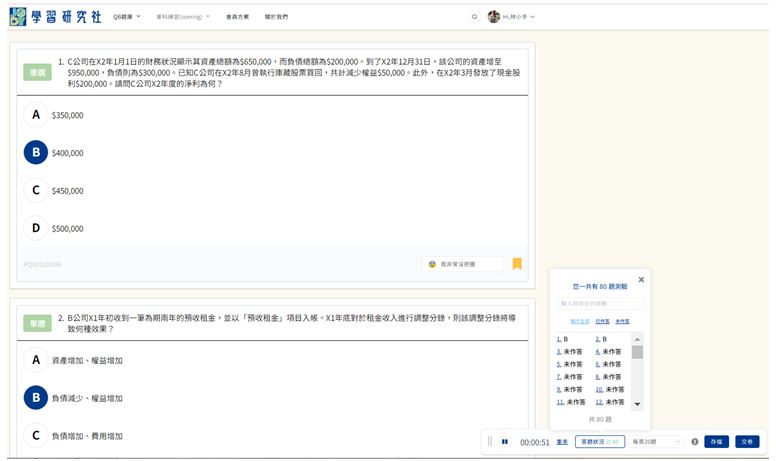Screen dimensions: 776x461
Task: Go to the 關於我們 page
Action: click(x=276, y=17)
